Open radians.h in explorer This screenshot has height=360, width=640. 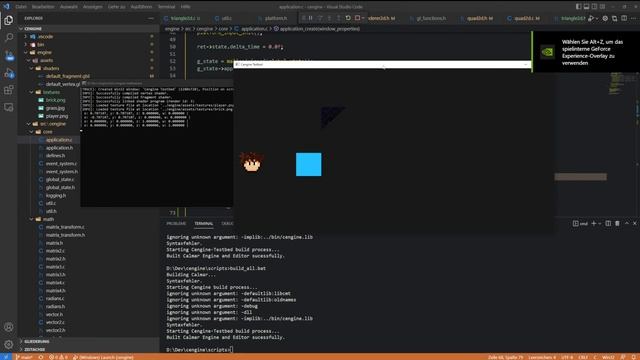55,307
